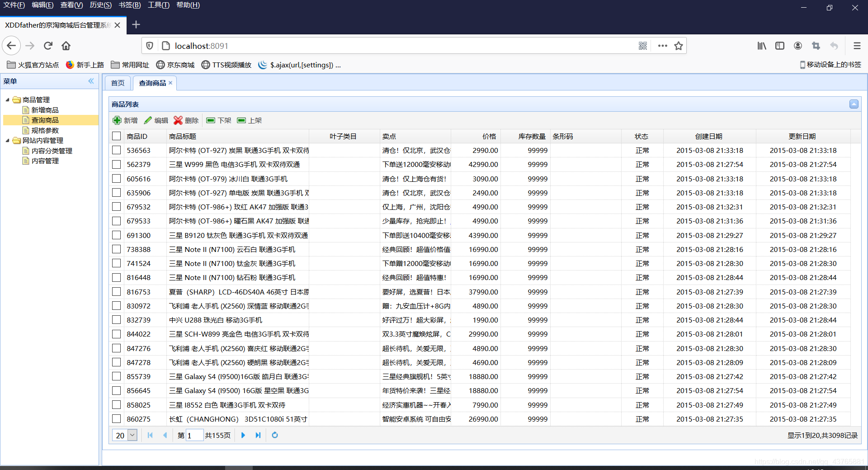Go to the next page of results
The image size is (868, 470).
243,435
